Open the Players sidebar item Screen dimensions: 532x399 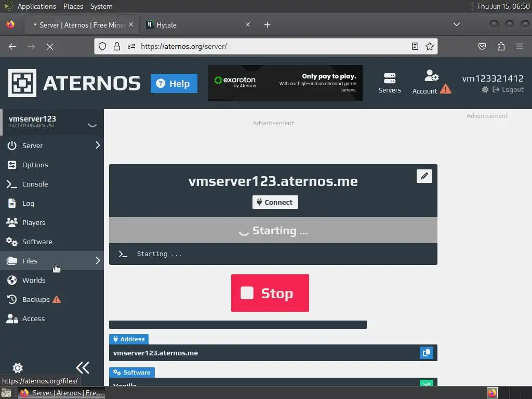click(51, 222)
